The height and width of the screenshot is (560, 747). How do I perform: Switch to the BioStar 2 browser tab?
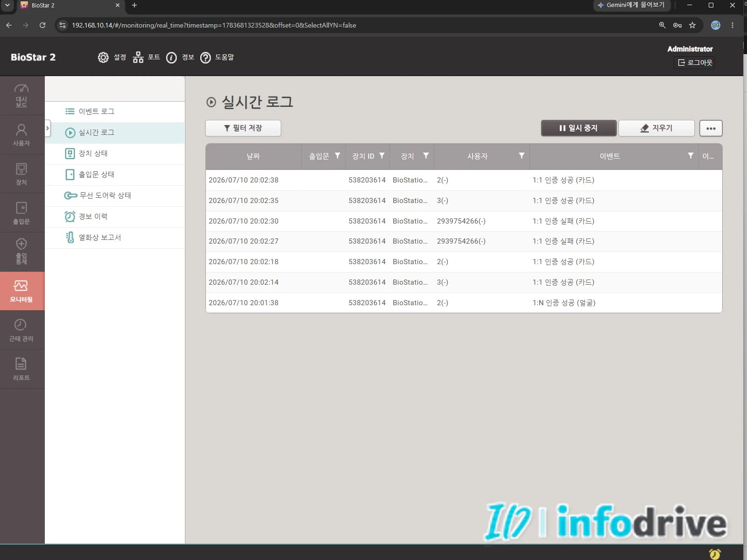click(x=70, y=5)
